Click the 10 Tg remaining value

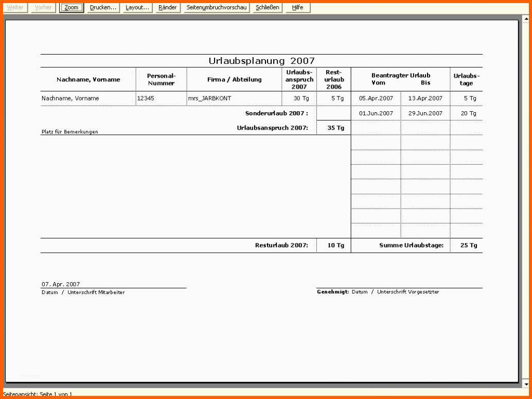[x=336, y=245]
